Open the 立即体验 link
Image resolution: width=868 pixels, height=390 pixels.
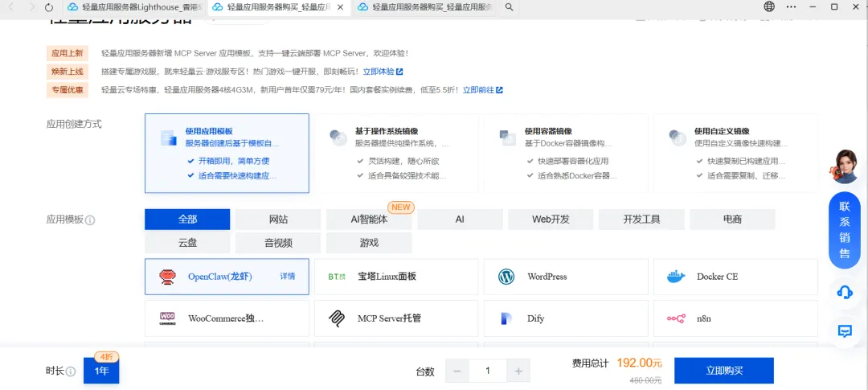383,72
